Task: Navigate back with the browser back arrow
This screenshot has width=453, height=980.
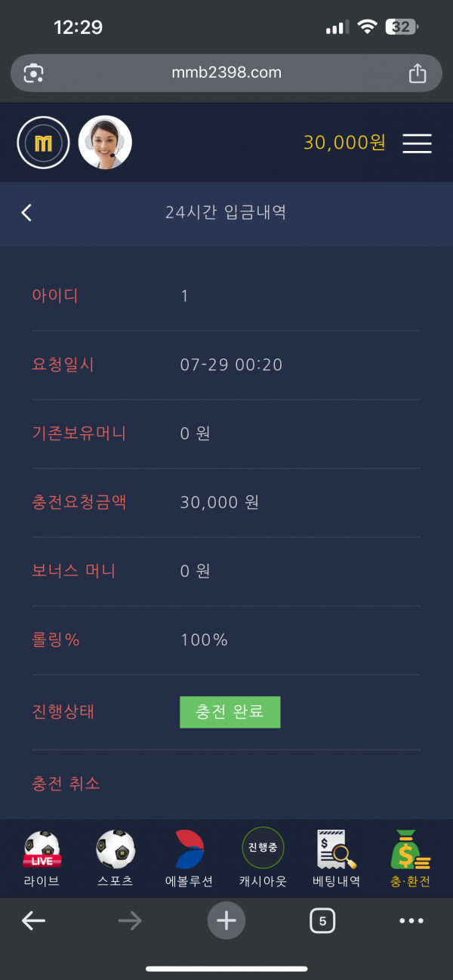Action: (x=33, y=920)
